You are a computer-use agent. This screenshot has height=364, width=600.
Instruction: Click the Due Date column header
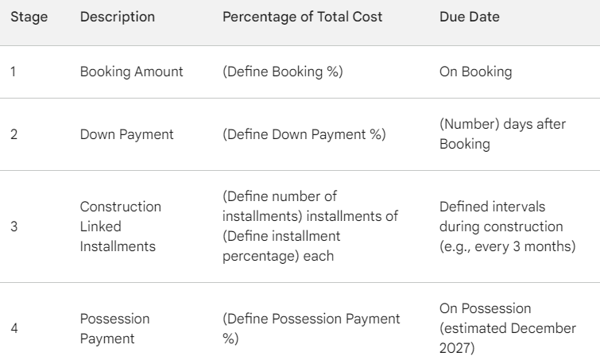[x=470, y=17]
